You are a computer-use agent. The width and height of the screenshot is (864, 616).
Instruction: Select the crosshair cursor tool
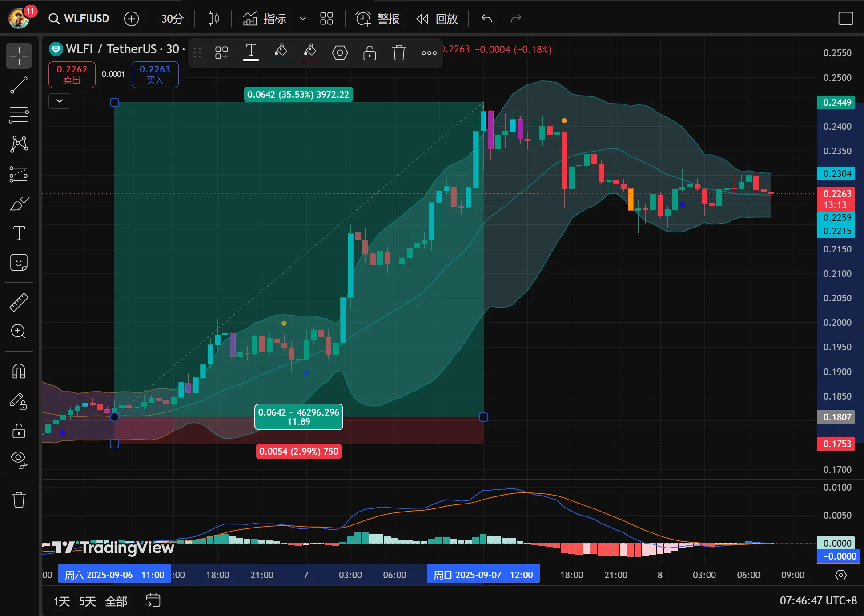[19, 56]
